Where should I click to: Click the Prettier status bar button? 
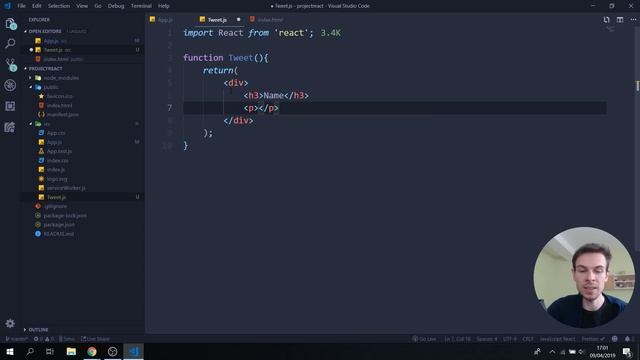pos(593,339)
